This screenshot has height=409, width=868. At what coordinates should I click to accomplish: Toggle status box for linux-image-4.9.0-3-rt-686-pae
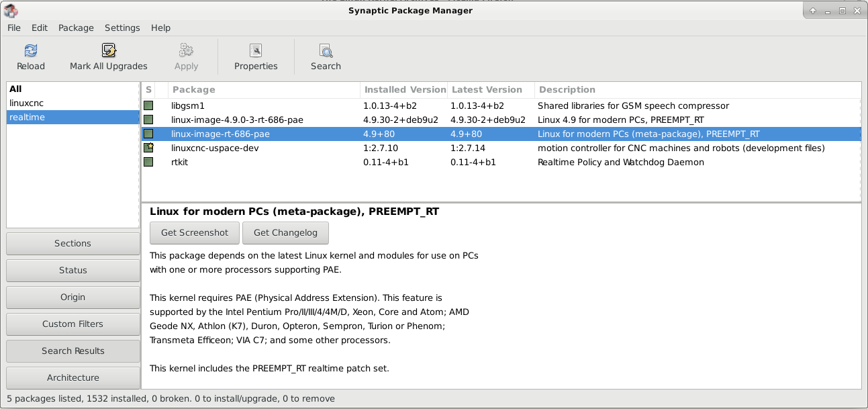(148, 120)
